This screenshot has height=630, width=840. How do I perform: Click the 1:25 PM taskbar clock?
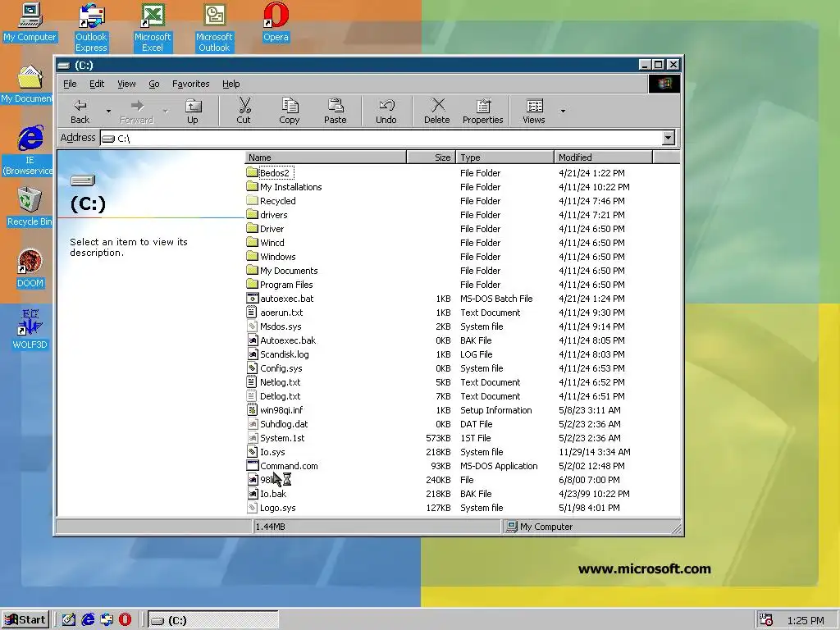[806, 620]
